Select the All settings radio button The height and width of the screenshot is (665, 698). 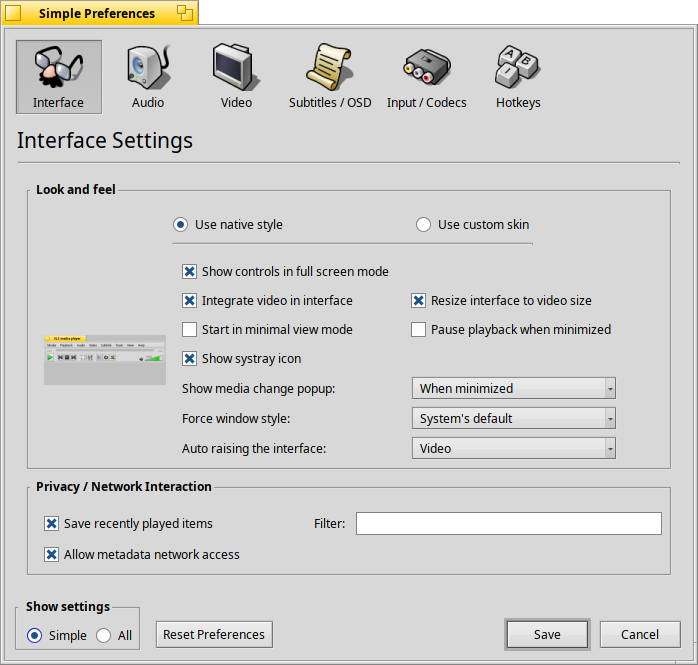pos(104,635)
